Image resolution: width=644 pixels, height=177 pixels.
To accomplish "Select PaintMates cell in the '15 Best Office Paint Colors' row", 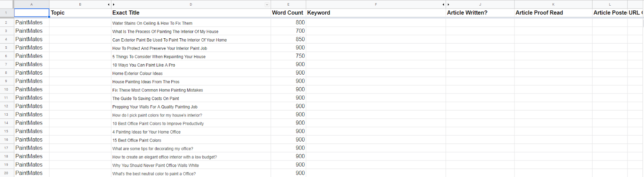I will coord(32,140).
